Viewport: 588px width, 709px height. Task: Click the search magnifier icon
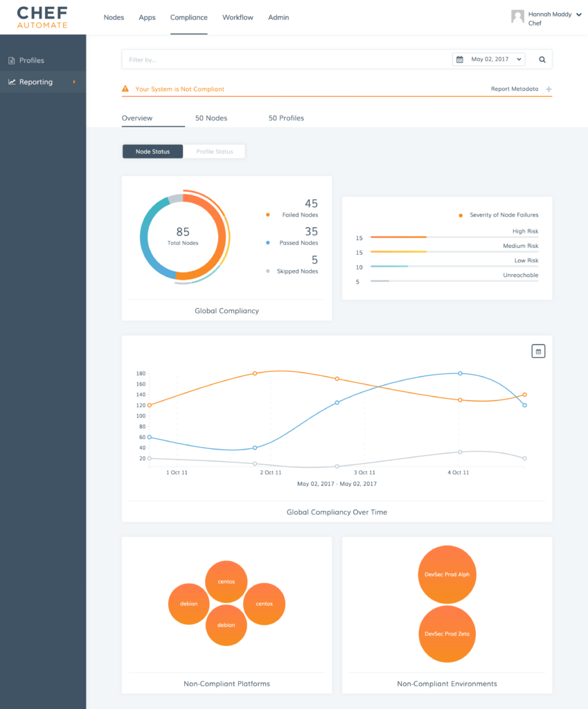(542, 60)
